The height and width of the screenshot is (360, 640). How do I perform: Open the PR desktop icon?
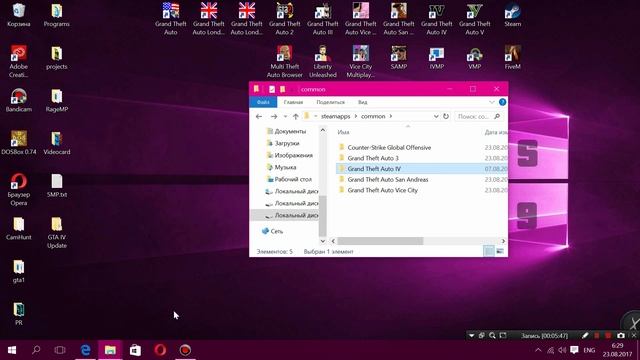point(19,314)
